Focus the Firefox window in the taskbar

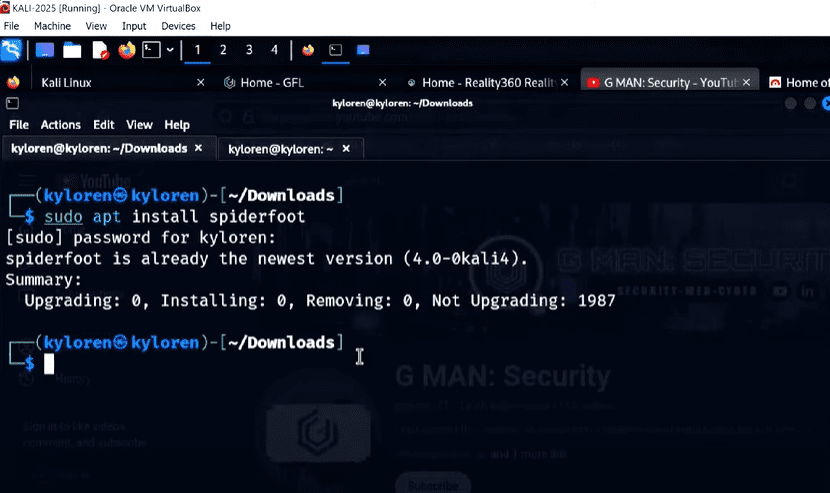(x=307, y=50)
